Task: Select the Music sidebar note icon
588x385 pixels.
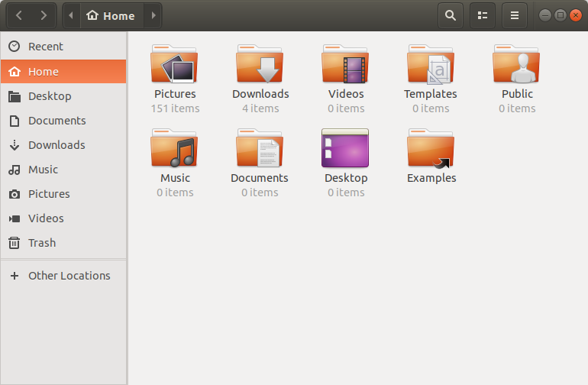Action: [x=15, y=170]
